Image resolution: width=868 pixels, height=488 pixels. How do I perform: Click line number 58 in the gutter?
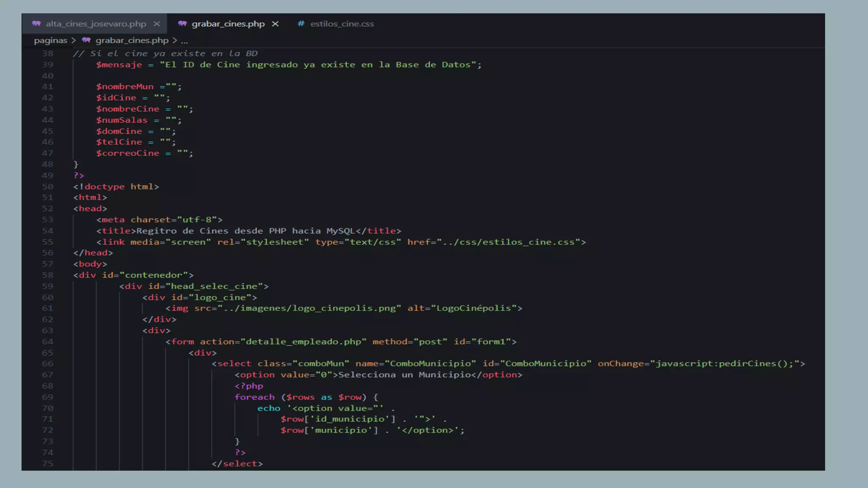tap(47, 275)
